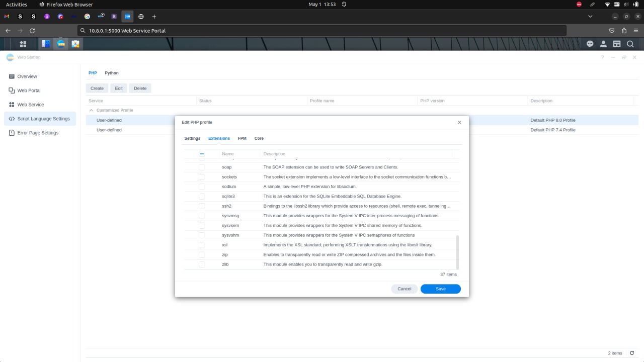Collapse the Customized Profile group
Image resolution: width=644 pixels, height=362 pixels.
coord(91,110)
